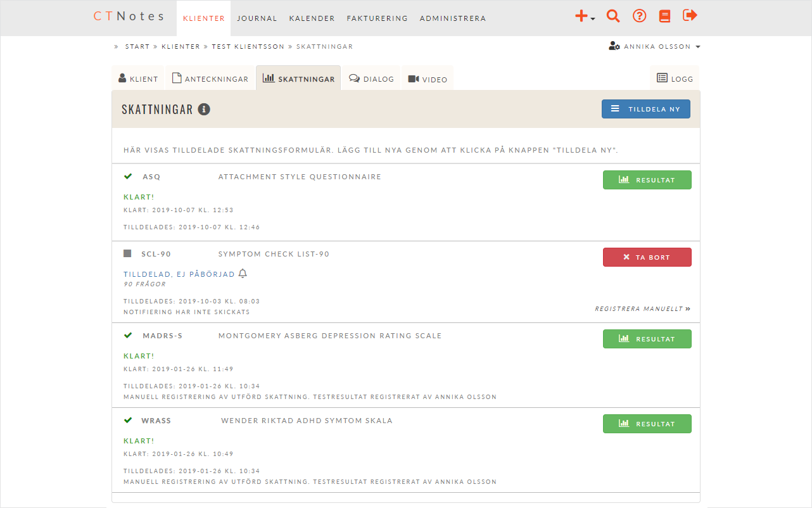Click the CT Notes logo
This screenshot has width=812, height=508.
point(129,16)
